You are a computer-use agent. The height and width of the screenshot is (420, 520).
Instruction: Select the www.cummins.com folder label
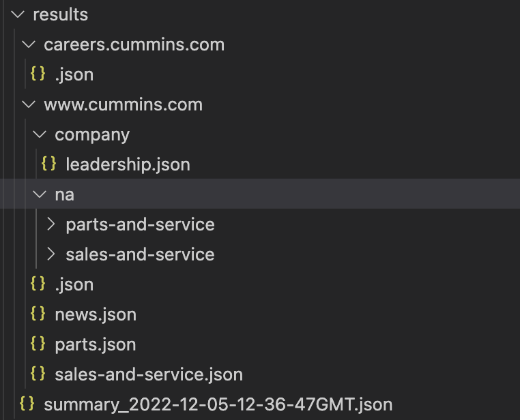[123, 105]
